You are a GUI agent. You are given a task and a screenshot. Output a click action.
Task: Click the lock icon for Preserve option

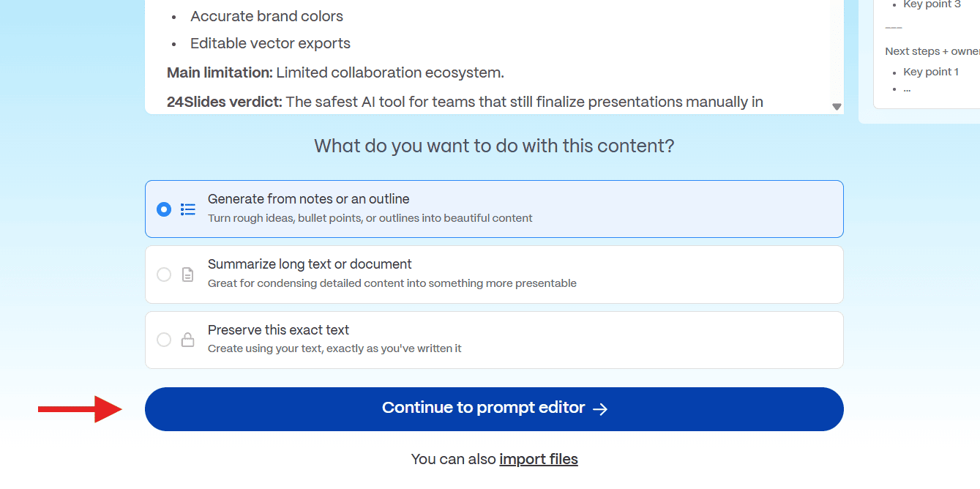[x=188, y=340]
